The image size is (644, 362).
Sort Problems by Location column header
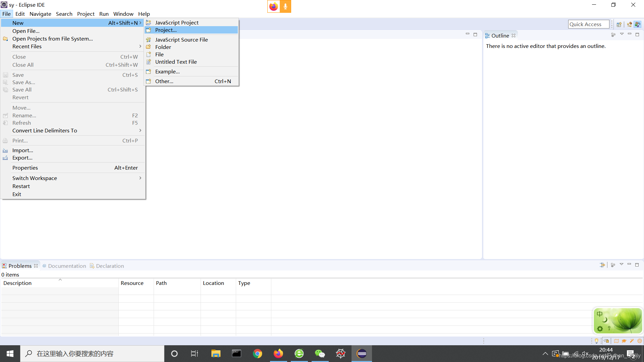(x=218, y=283)
